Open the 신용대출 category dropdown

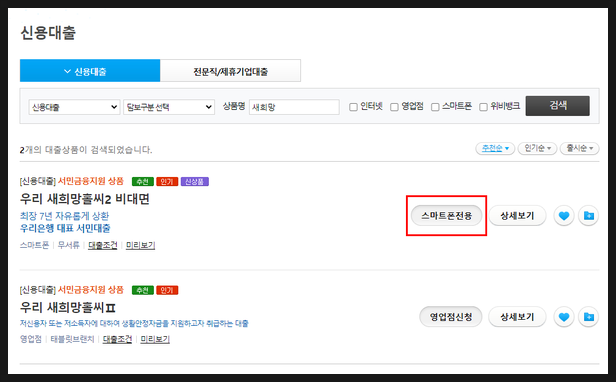point(74,107)
